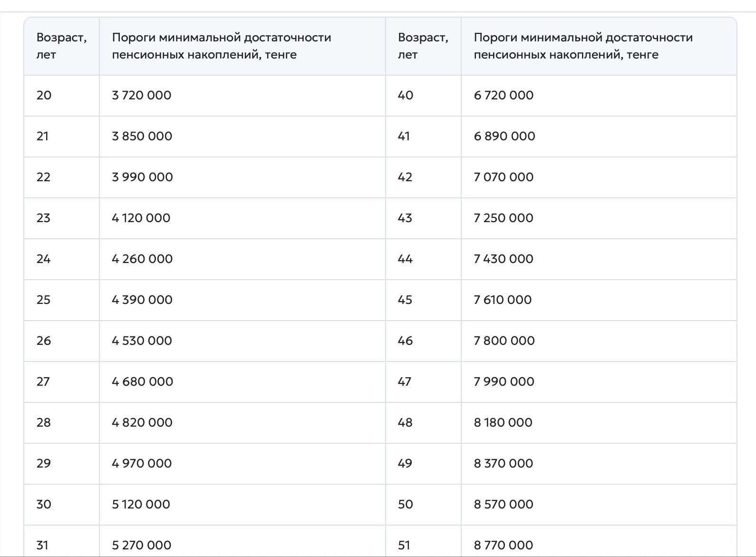The height and width of the screenshot is (557, 756).
Task: Click the amount 7 070 000
Action: pyautogui.click(x=504, y=177)
